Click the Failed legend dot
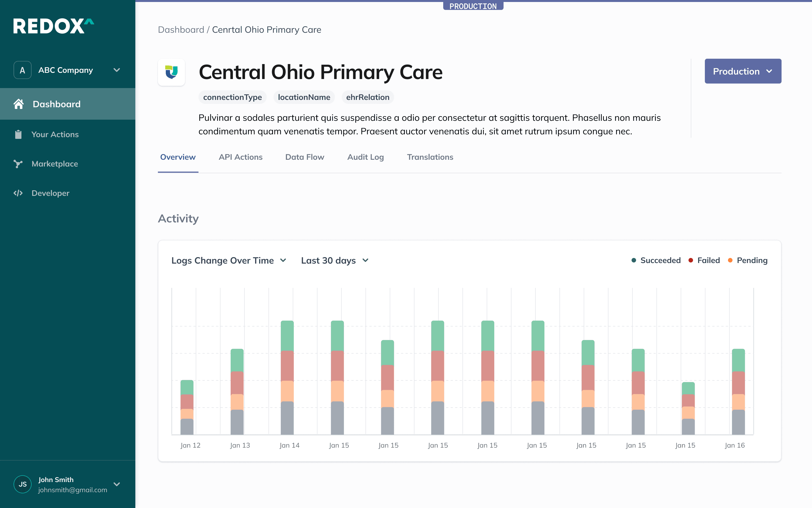 click(x=690, y=260)
